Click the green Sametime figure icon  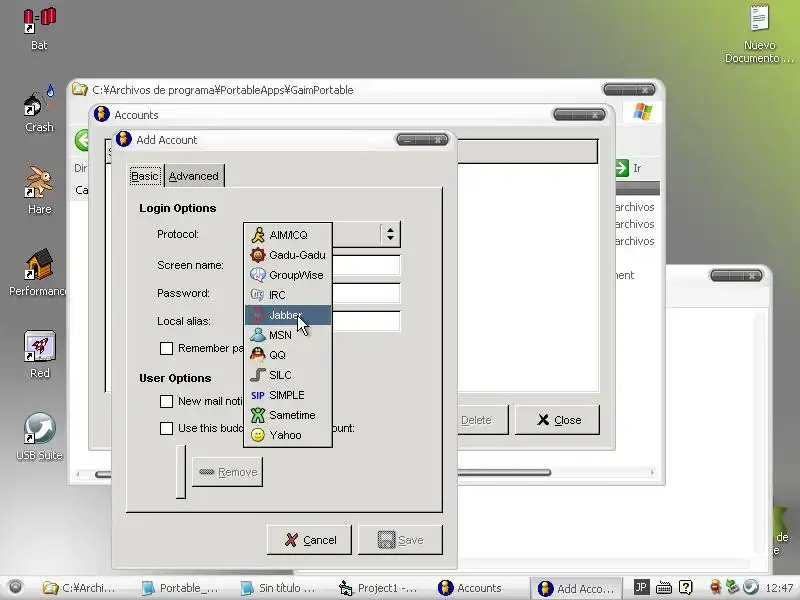pos(258,415)
